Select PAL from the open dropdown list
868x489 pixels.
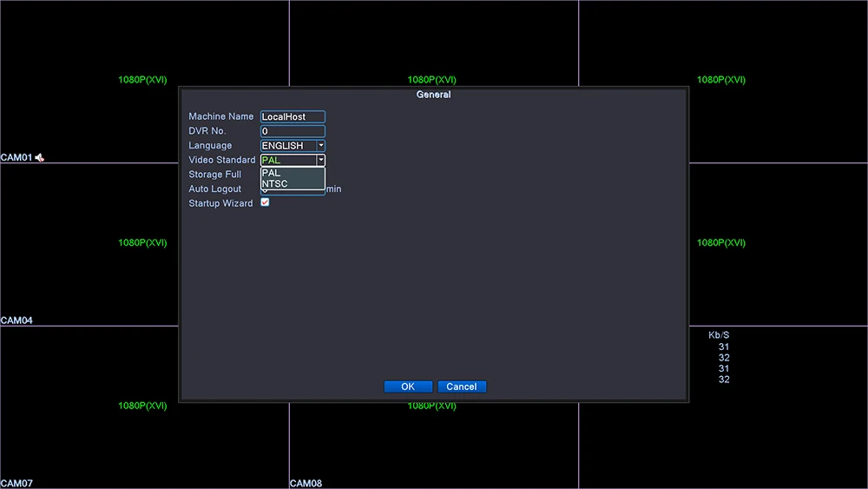(x=293, y=173)
